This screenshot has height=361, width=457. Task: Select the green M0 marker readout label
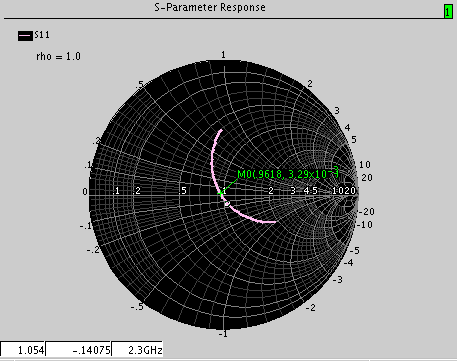(x=288, y=173)
